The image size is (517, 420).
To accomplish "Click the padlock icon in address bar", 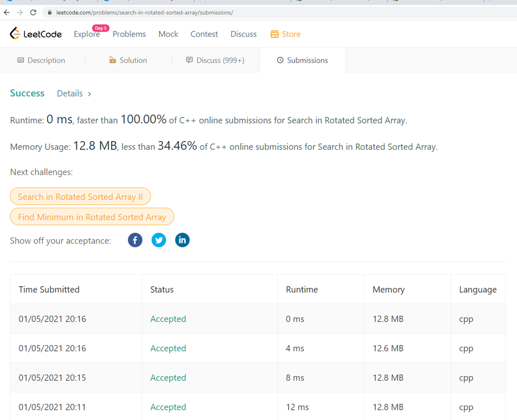I will pos(50,12).
